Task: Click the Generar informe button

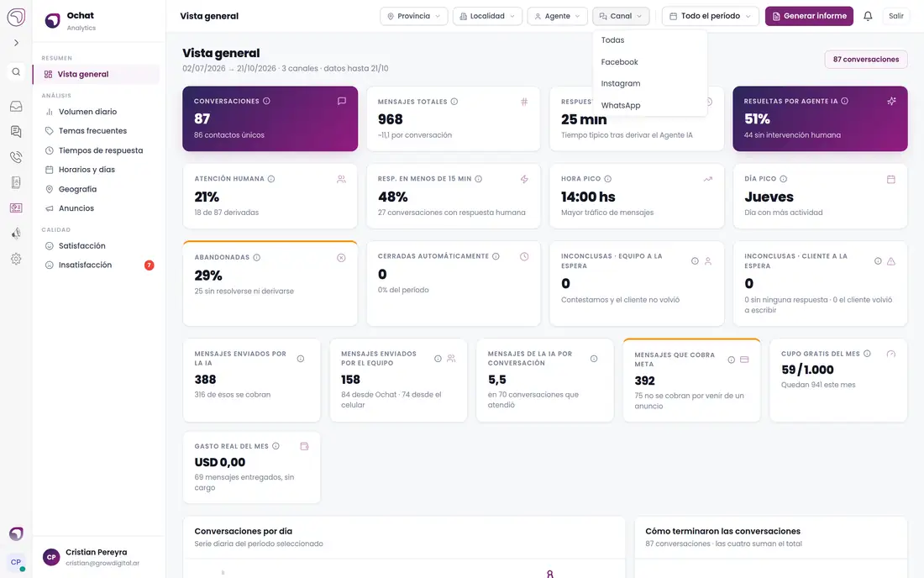Action: 809,16
